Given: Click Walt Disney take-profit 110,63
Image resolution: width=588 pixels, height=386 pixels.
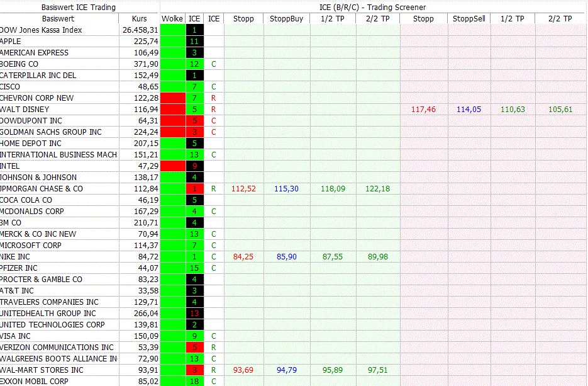Looking at the screenshot, I should (x=513, y=110).
